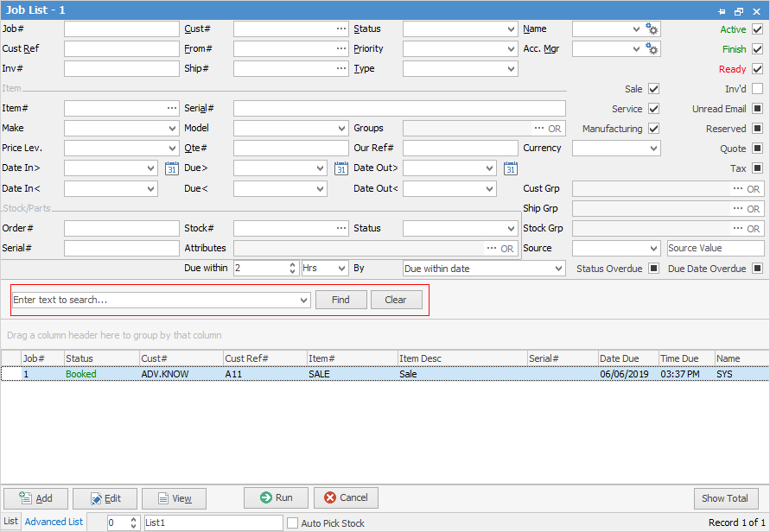Enable the Inv'd checkbox

coord(758,89)
